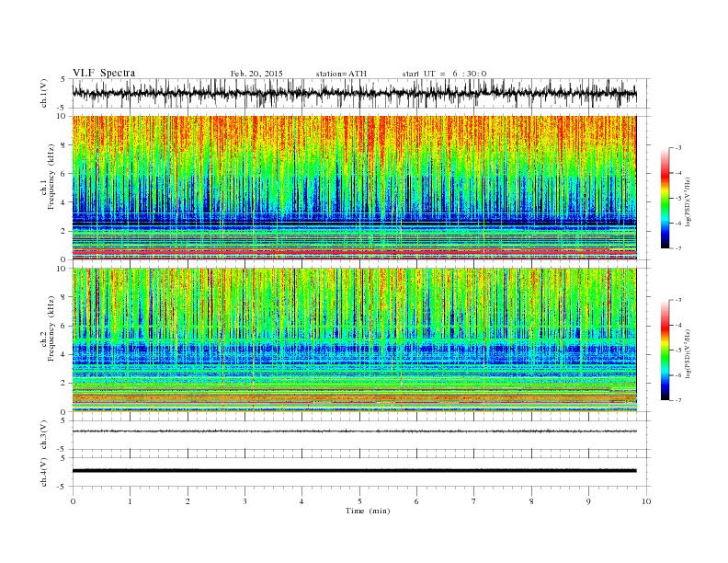Click the "2" kHz tick of ch.2 spectrogram
Image resolution: width=728 pixels, height=563 pixels.
click(63, 384)
